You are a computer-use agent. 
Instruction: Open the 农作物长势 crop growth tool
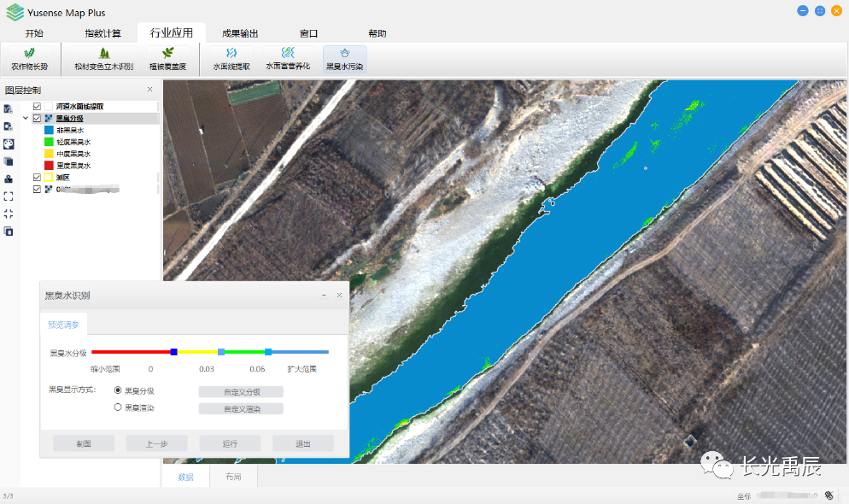point(30,58)
